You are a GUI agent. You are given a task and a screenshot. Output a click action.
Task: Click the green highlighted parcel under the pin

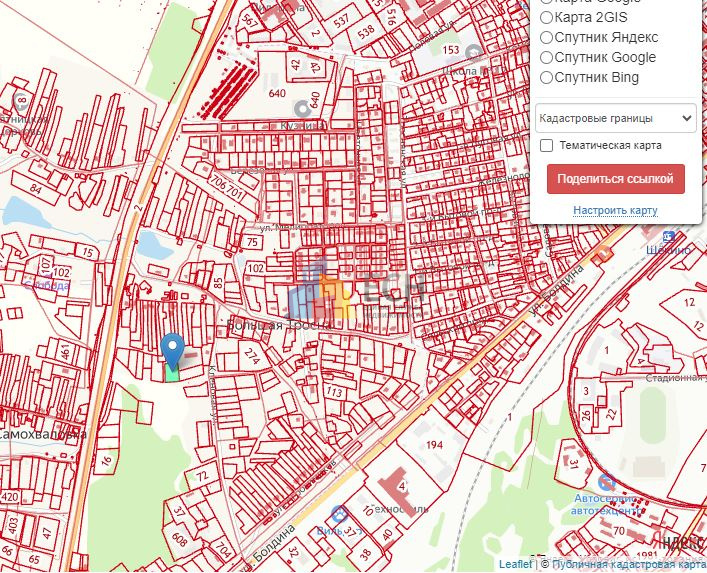(172, 372)
